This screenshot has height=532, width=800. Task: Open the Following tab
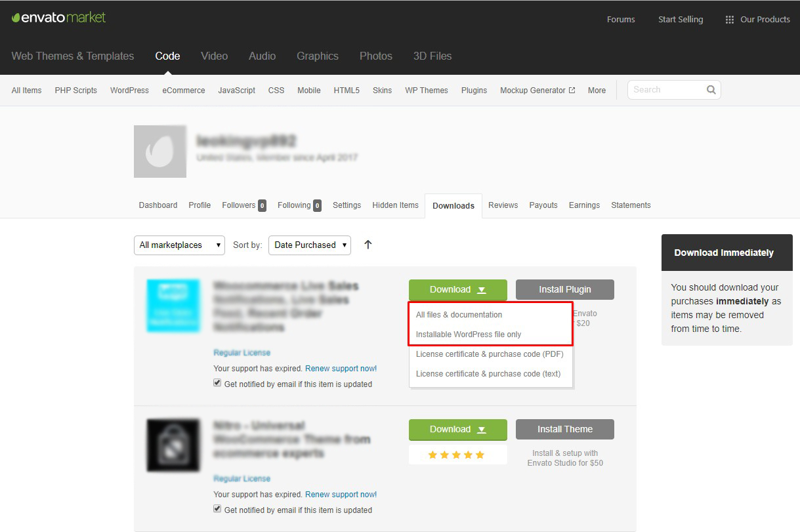click(x=299, y=205)
